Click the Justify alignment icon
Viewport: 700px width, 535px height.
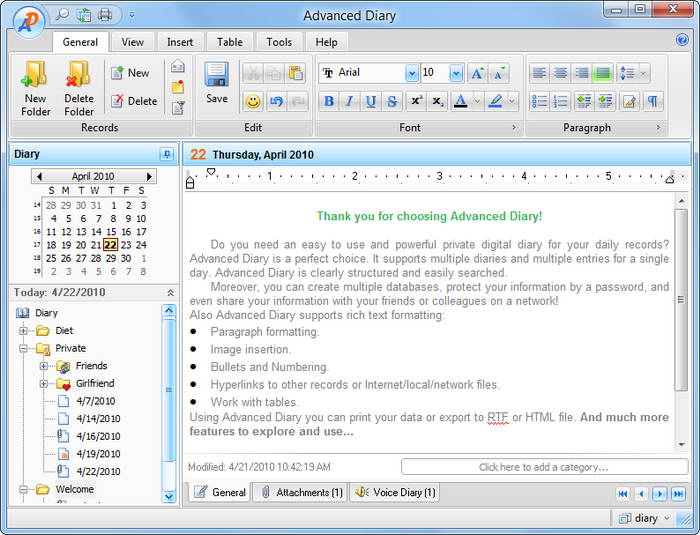603,73
